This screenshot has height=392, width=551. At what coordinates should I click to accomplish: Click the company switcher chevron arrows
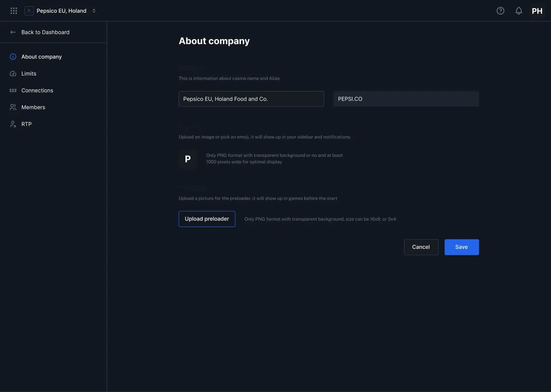pyautogui.click(x=94, y=11)
